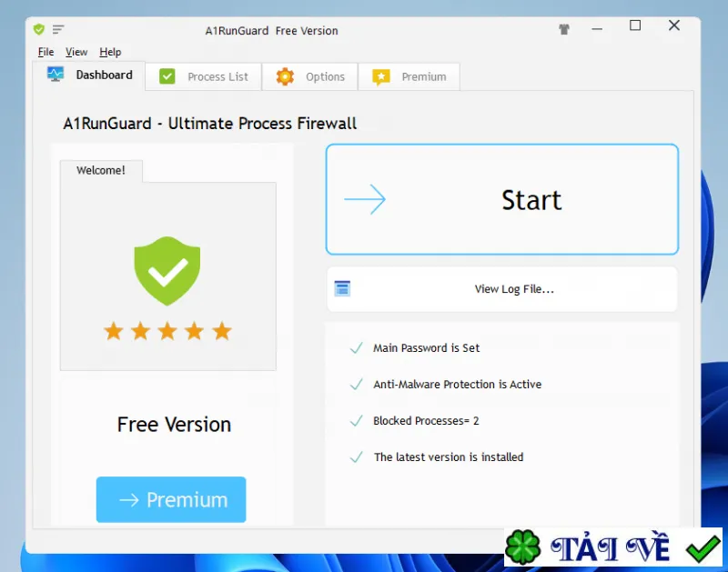This screenshot has width=728, height=572.
Task: Close the A1RunGuard window
Action: point(674,25)
